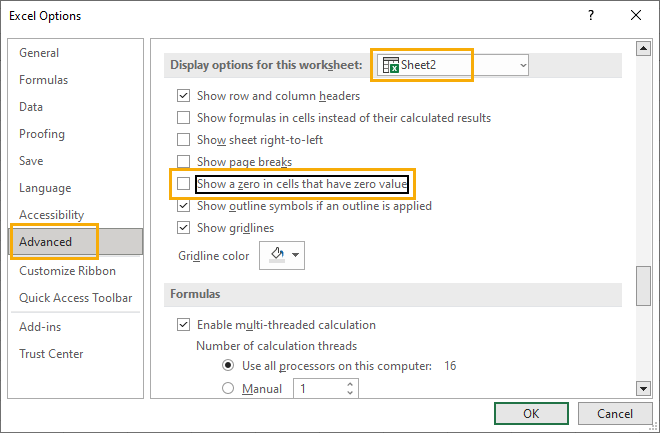
Task: Click the scrollbar up arrow
Action: click(x=643, y=49)
